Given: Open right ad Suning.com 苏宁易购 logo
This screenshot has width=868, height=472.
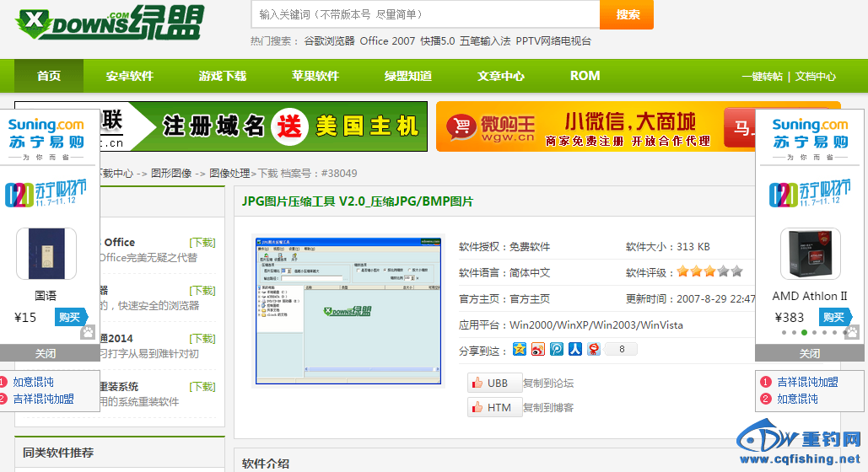Looking at the screenshot, I should 810,135.
